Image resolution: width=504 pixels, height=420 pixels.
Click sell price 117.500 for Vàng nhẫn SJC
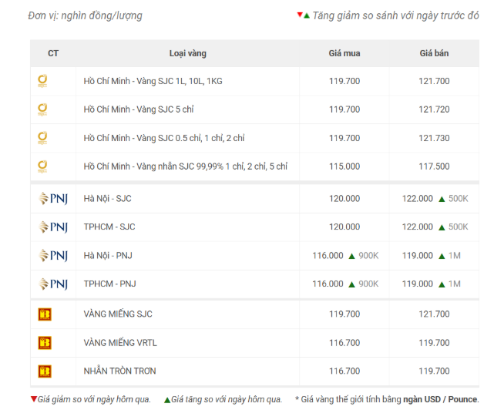[x=434, y=166]
